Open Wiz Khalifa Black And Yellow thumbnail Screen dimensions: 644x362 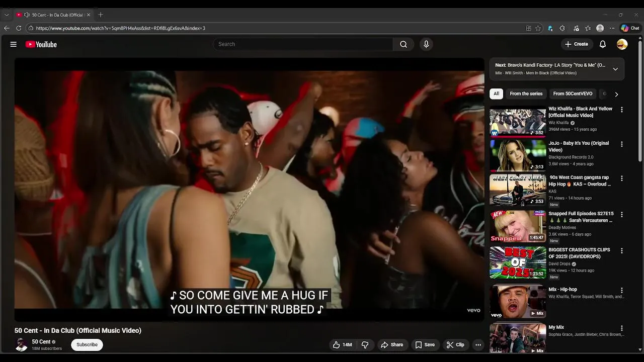tap(518, 122)
